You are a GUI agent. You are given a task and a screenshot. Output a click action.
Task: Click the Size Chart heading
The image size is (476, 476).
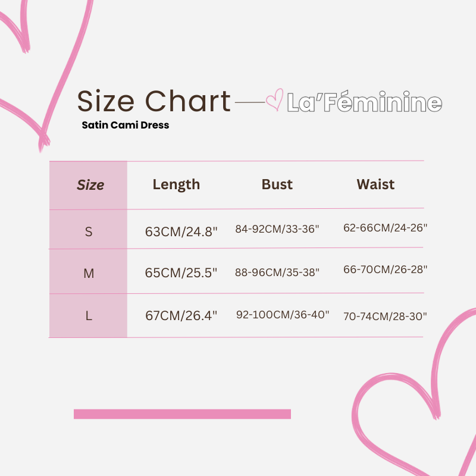point(154,101)
